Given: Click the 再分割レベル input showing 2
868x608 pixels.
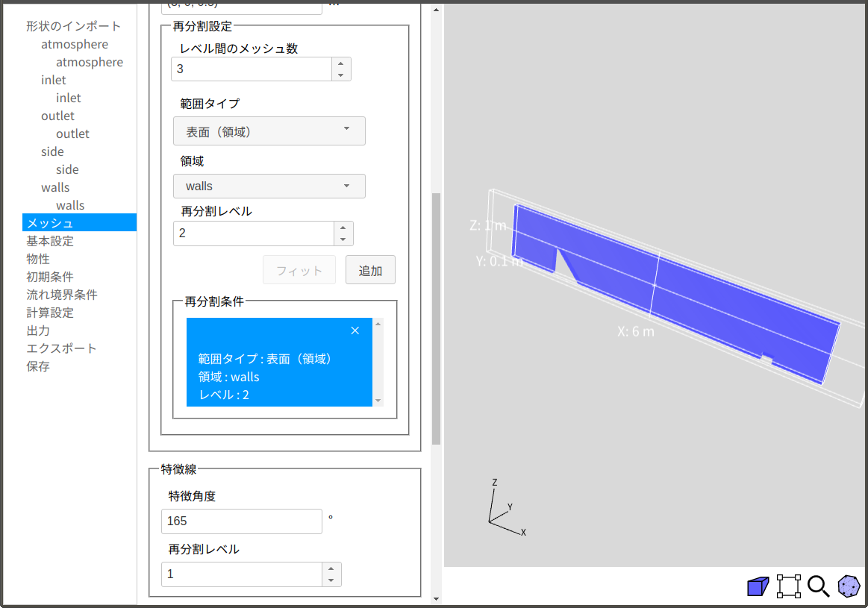Looking at the screenshot, I should (x=254, y=234).
